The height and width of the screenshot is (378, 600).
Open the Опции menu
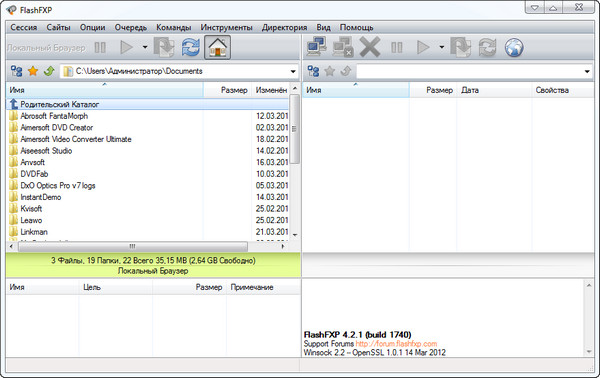point(93,28)
